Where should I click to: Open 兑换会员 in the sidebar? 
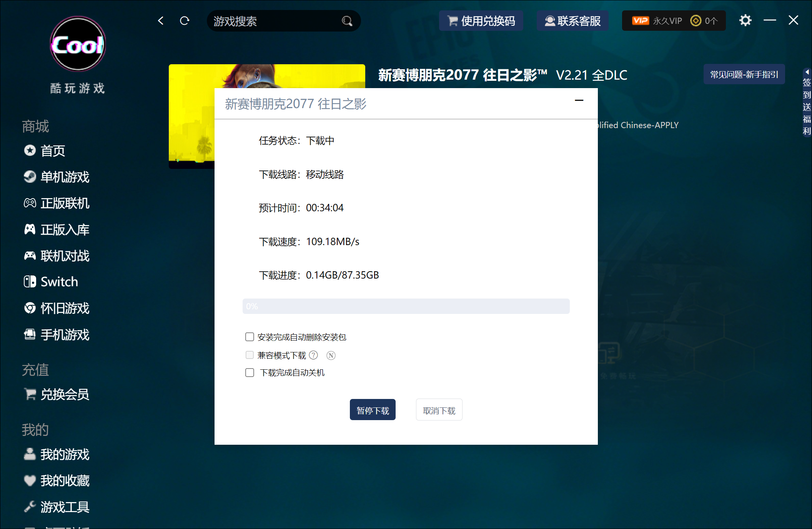[x=57, y=394]
